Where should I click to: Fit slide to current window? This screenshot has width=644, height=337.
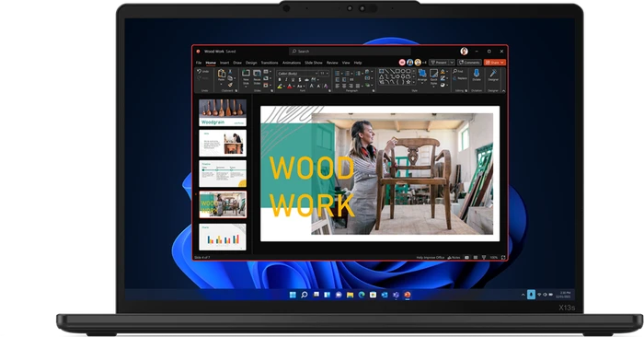(503, 258)
